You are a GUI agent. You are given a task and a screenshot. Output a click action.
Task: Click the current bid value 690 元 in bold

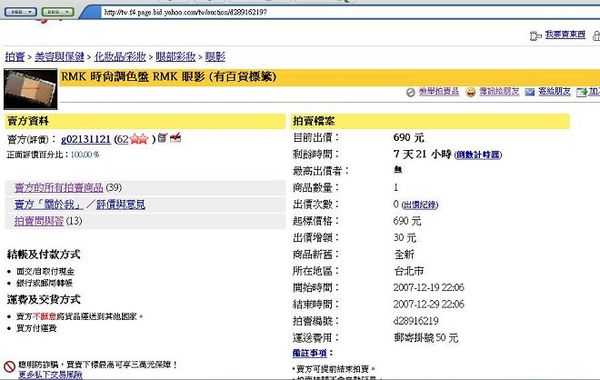coord(409,137)
